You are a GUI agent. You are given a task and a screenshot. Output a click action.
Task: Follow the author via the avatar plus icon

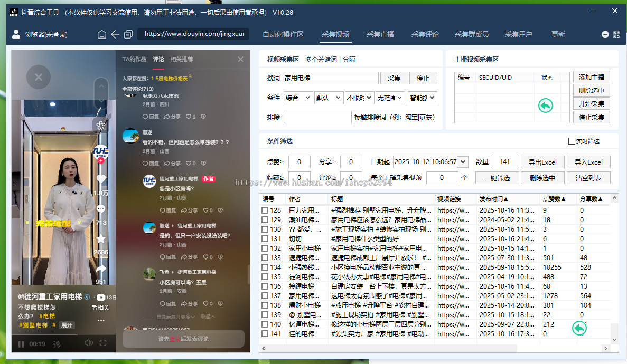(x=101, y=160)
